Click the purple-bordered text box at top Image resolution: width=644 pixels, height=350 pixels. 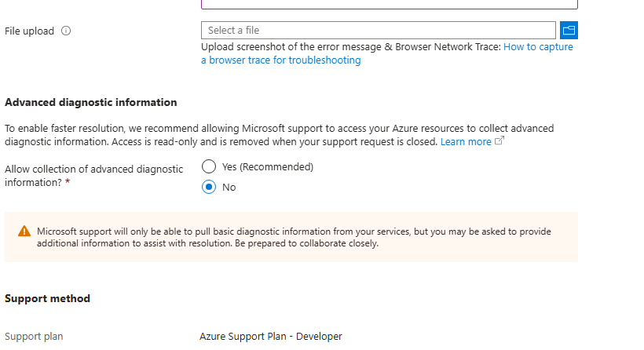click(390, 4)
